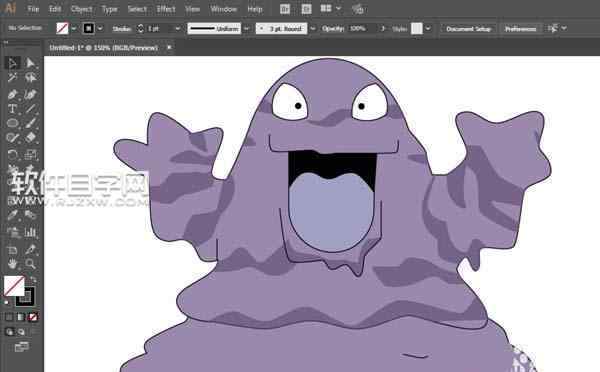This screenshot has width=600, height=372.
Task: Reset default fill and stroke
Action: (7, 303)
